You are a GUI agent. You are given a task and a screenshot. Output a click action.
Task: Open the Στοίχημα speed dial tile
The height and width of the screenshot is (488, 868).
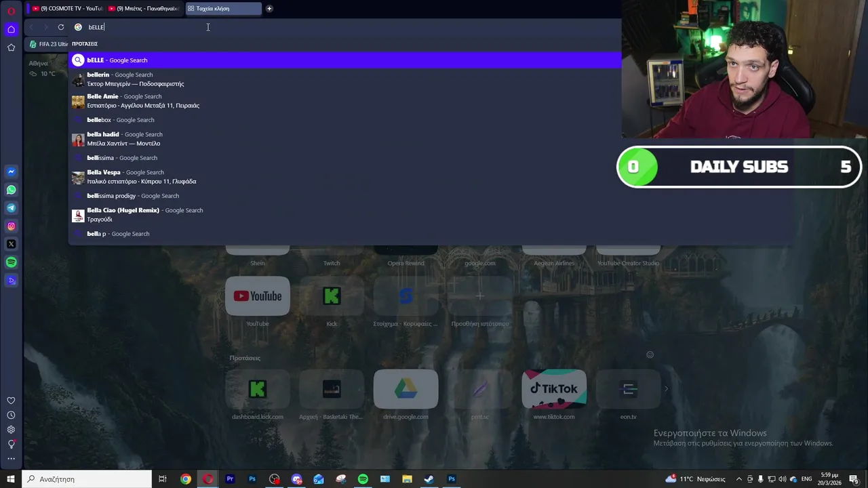tap(406, 296)
